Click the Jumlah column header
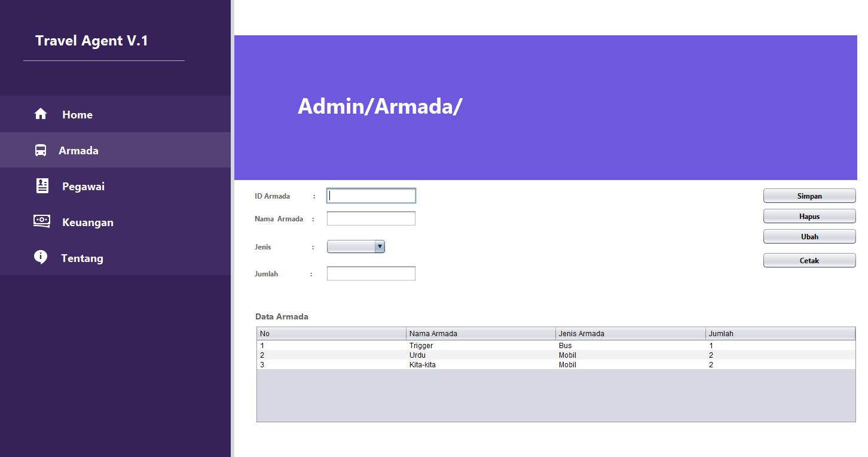The height and width of the screenshot is (457, 868). (x=781, y=334)
